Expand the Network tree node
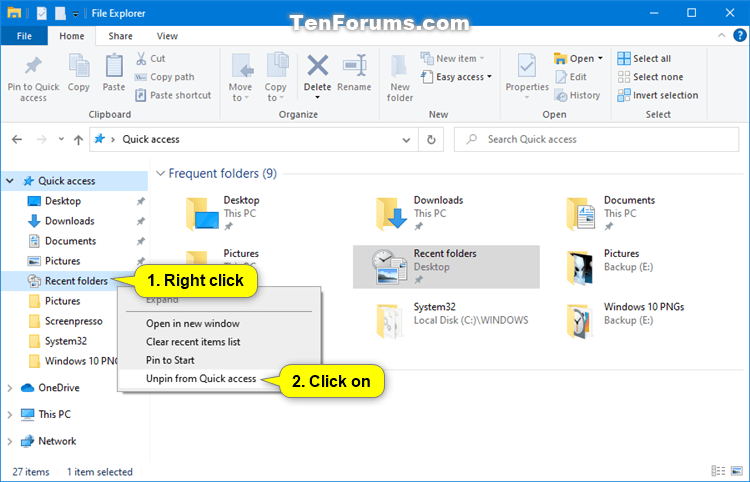This screenshot has width=750, height=482. coord(10,441)
